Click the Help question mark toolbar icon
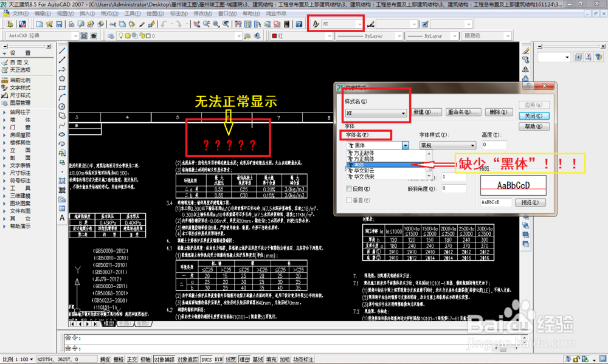608x364 pixels. coord(299,24)
